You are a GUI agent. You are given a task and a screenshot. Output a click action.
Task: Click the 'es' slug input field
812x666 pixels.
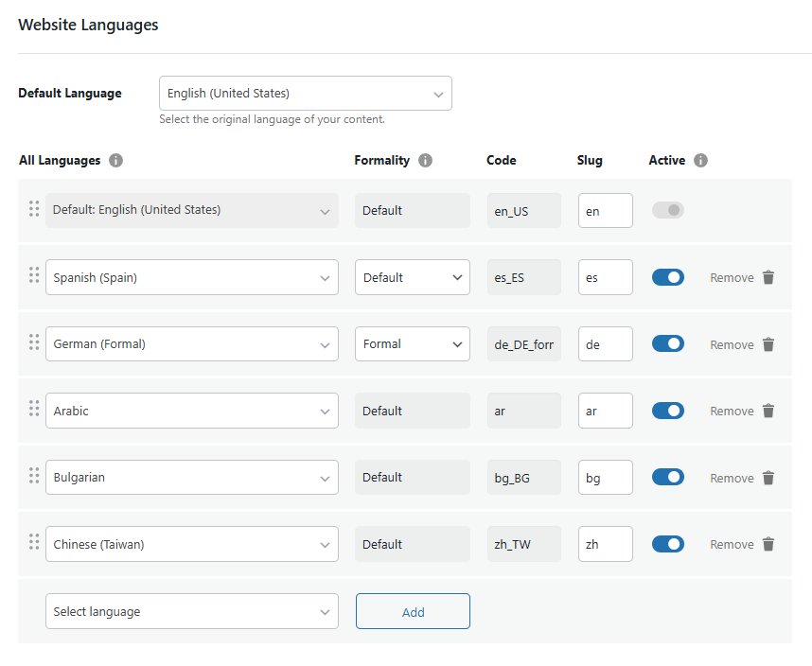point(606,277)
